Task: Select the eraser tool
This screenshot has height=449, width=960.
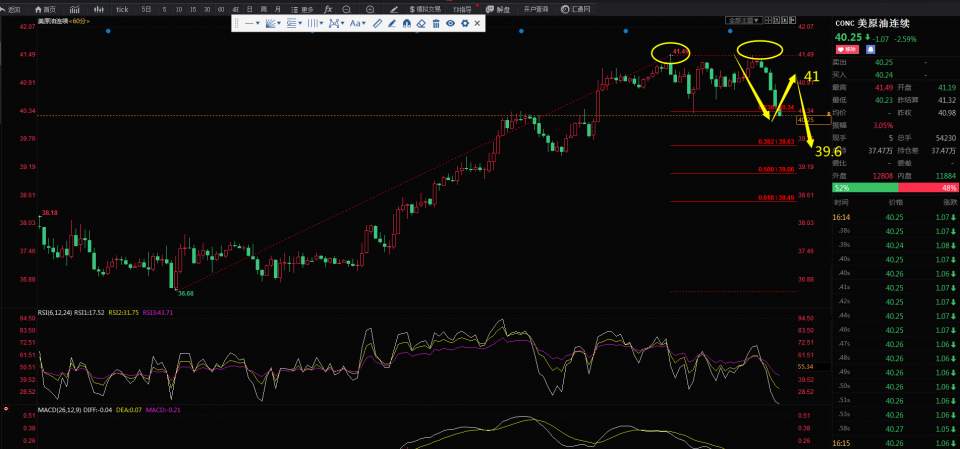Action: point(421,23)
